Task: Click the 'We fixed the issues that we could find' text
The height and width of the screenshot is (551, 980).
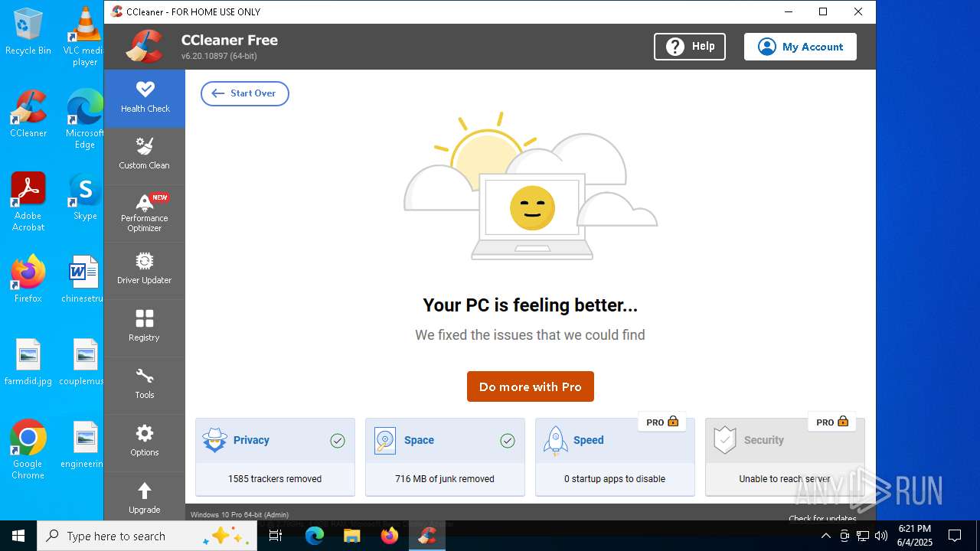Action: pyautogui.click(x=530, y=335)
